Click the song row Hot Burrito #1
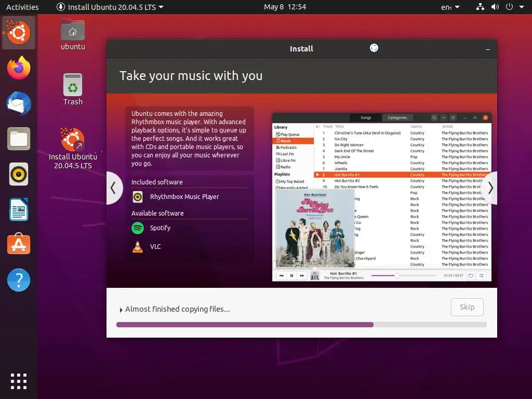The width and height of the screenshot is (532, 399). (x=403, y=175)
